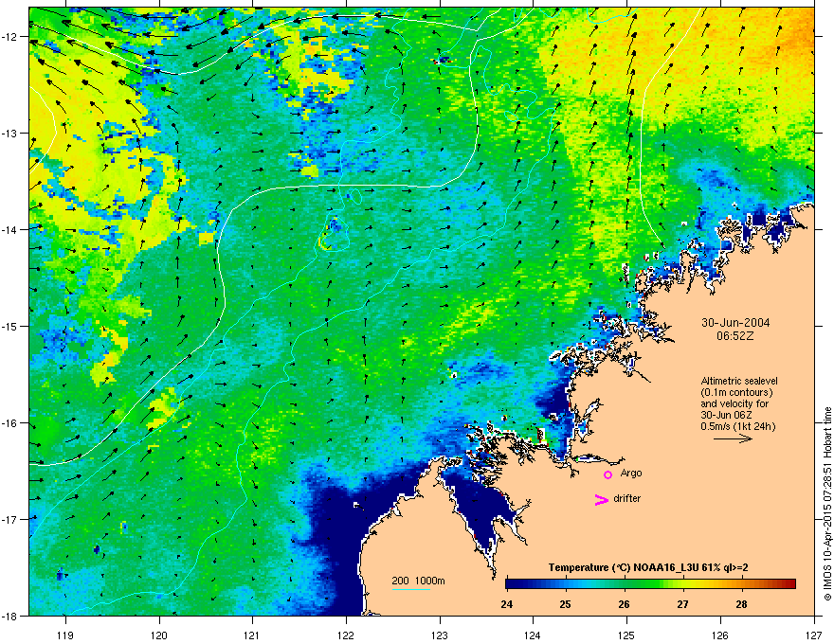The image size is (834, 644).
Task: Click the '0.5m/s (1kt 24h)' text line
Action: click(x=737, y=426)
